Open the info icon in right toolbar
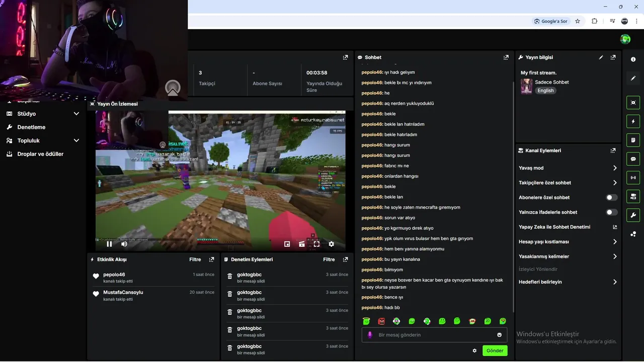The height and width of the screenshot is (362, 644). [x=633, y=59]
